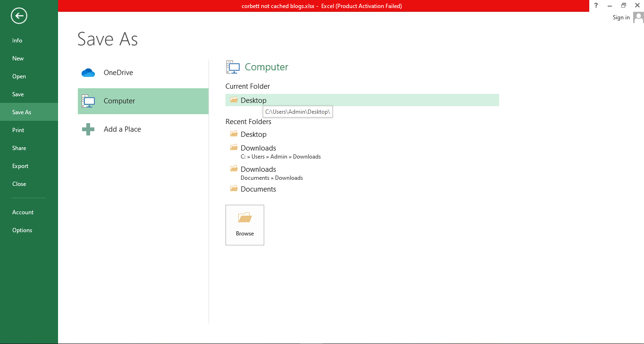Open Excel Options
The height and width of the screenshot is (344, 644).
(29, 230)
